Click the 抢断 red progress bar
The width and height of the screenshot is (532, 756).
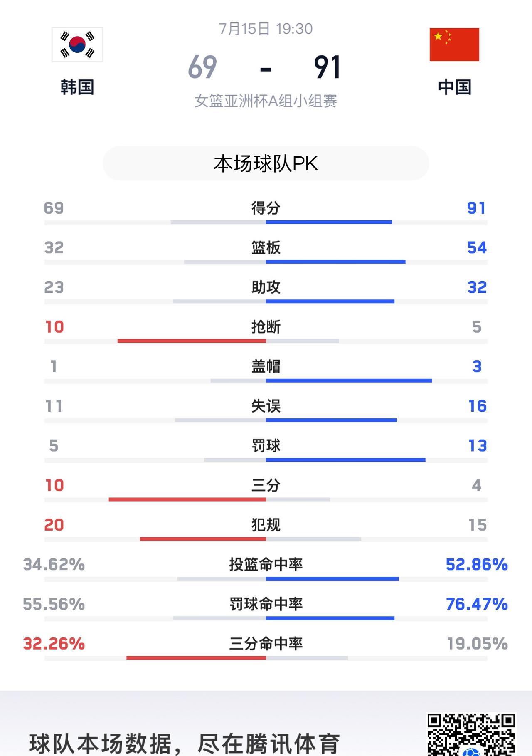click(192, 341)
